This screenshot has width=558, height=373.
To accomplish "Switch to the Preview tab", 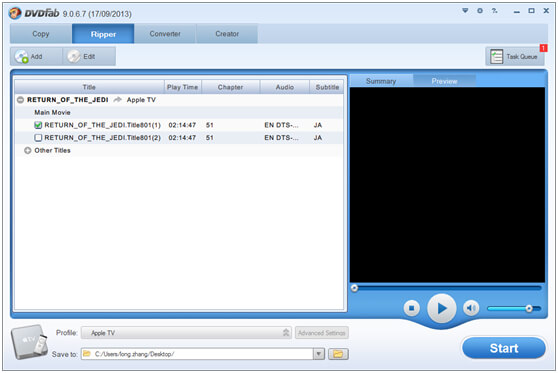I will click(444, 81).
